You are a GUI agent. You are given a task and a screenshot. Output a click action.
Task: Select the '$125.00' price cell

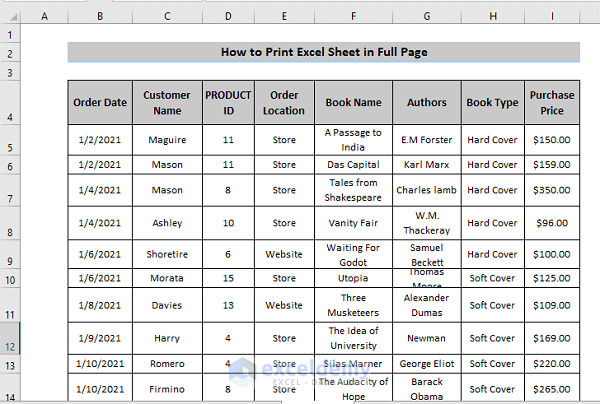click(552, 278)
